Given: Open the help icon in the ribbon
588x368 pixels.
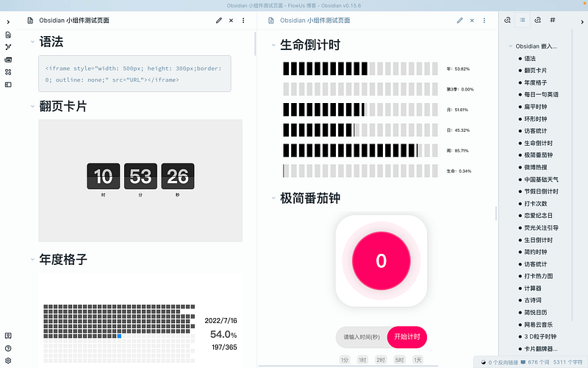Looking at the screenshot, I should (8, 348).
